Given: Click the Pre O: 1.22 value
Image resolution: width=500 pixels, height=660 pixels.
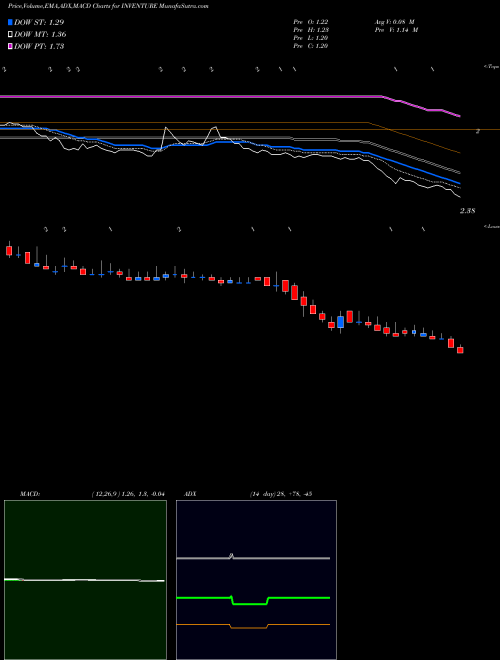Looking at the screenshot, I should (x=311, y=22).
